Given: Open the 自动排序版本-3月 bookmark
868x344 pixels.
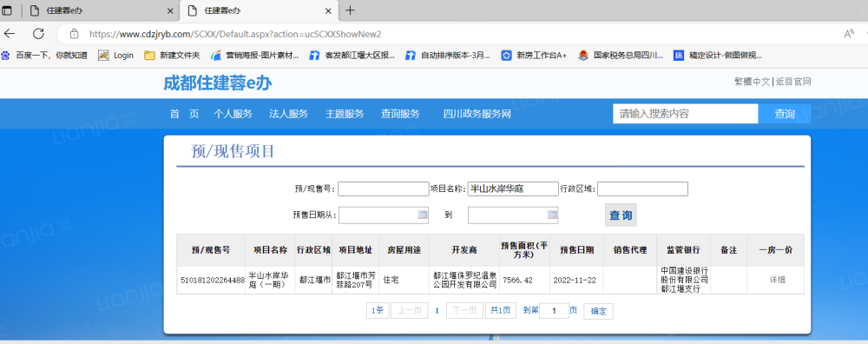Looking at the screenshot, I should coord(449,56).
